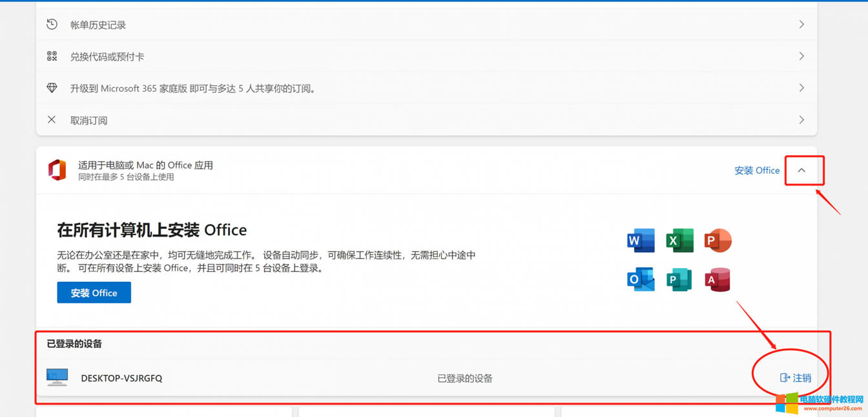The height and width of the screenshot is (417, 868).
Task: Click the clock icon next to 帐单历史记录
Action: pyautogui.click(x=52, y=24)
